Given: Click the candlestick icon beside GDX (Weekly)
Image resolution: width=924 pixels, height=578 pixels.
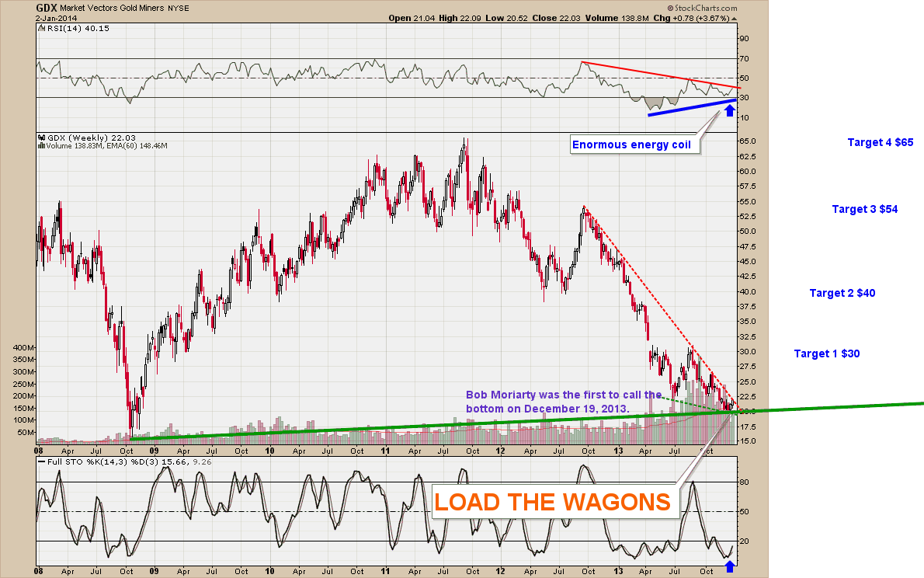Looking at the screenshot, I should click(x=41, y=138).
